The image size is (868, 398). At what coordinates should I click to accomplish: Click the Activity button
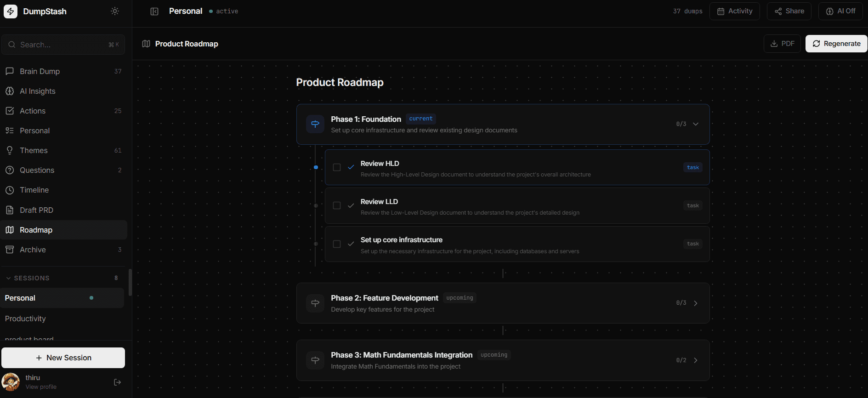tap(735, 11)
